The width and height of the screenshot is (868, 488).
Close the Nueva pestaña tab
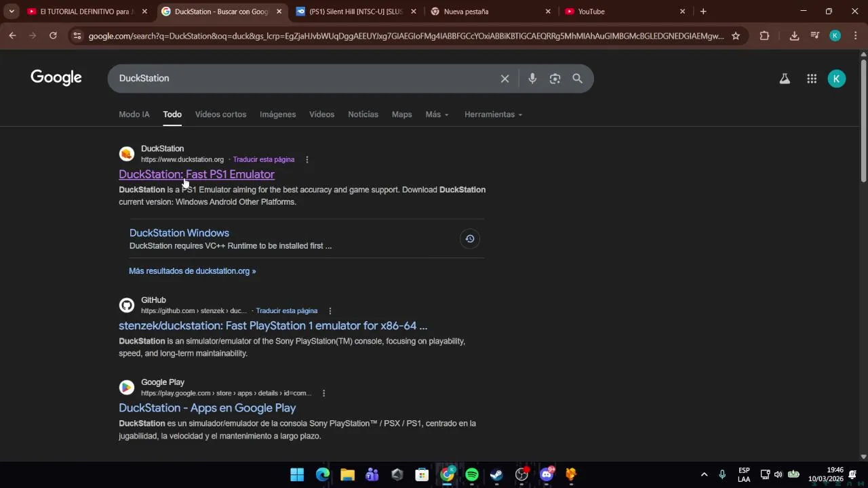click(x=548, y=12)
